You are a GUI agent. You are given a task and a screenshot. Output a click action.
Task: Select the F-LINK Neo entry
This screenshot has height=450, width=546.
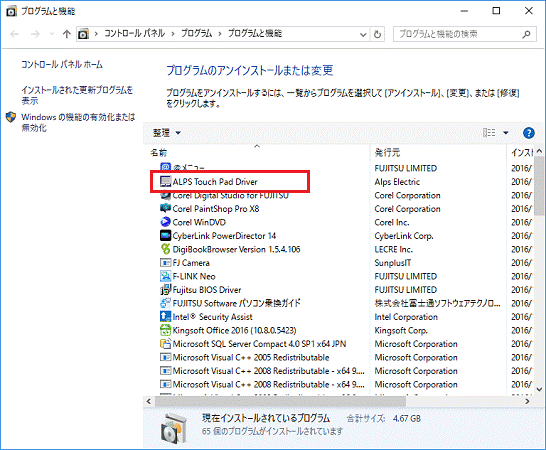click(x=194, y=277)
